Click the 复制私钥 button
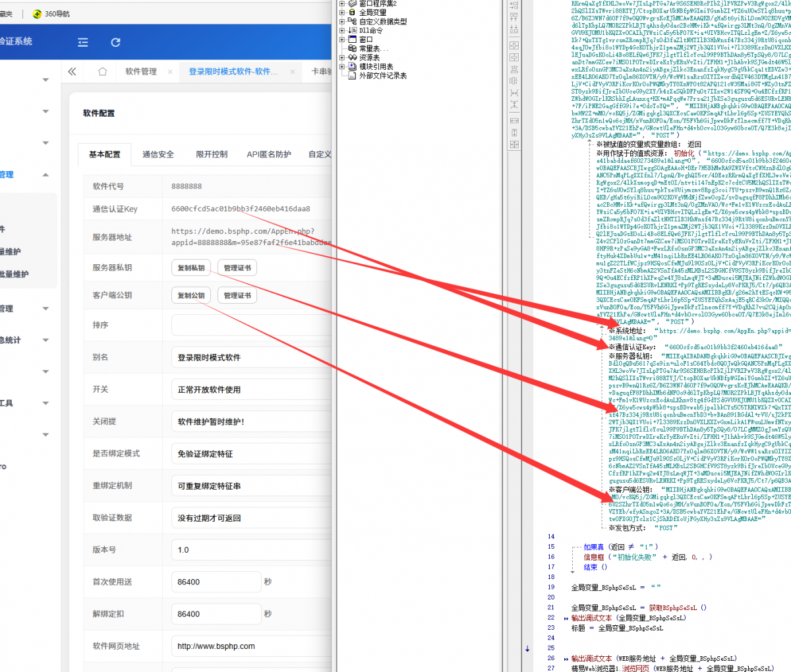The image size is (791, 672). (x=191, y=267)
